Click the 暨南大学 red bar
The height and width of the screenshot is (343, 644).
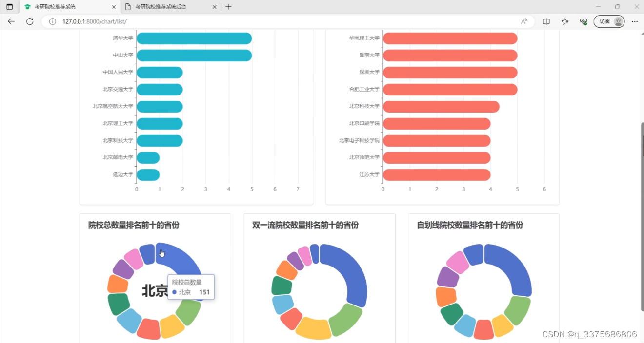[450, 56]
